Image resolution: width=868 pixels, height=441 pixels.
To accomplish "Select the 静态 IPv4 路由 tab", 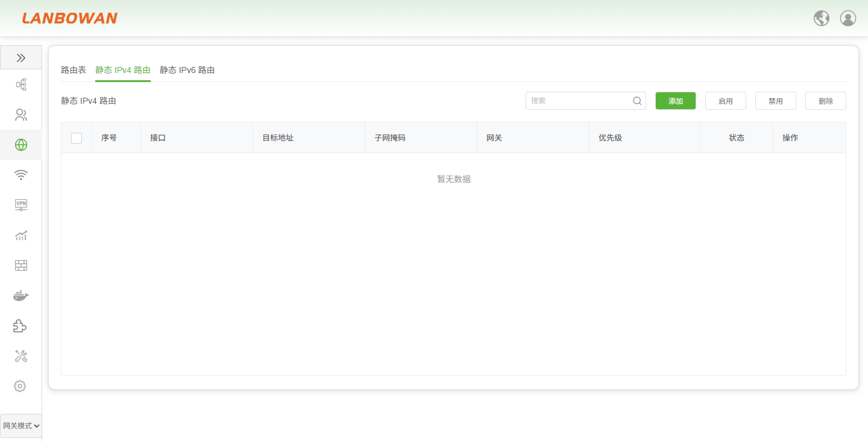I will pos(123,70).
